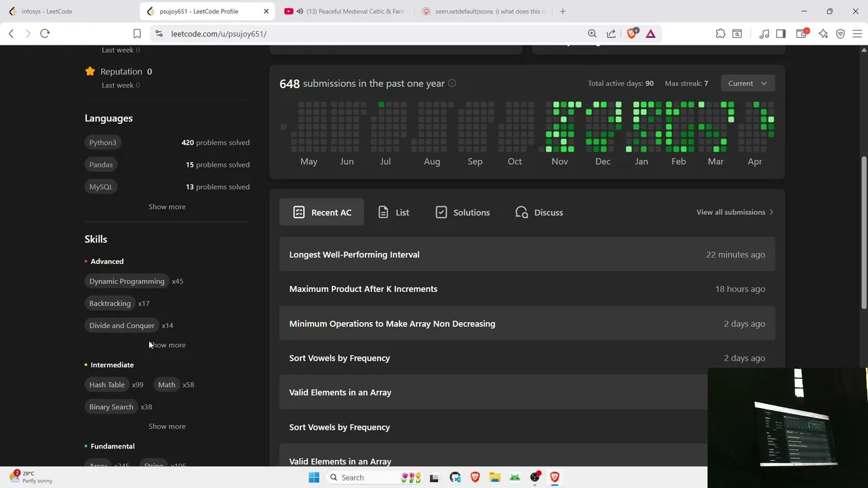Open Leo AI sparkle icon
This screenshot has width=868, height=488.
(x=823, y=33)
